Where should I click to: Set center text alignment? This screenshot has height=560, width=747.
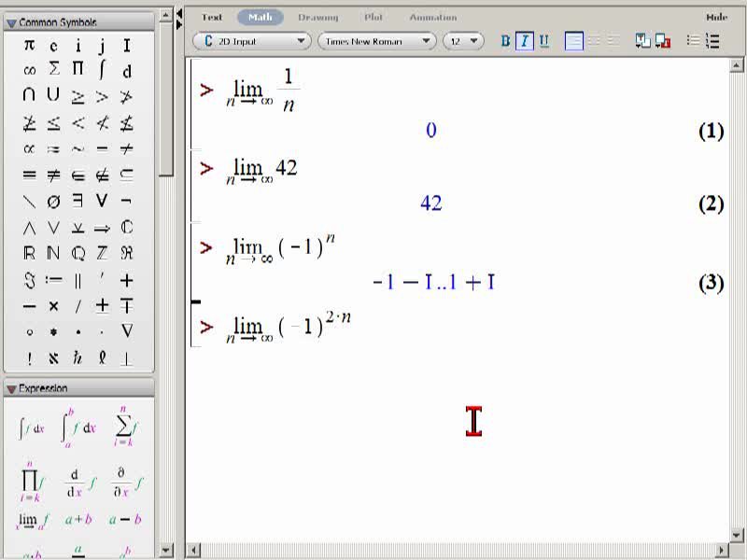click(x=594, y=41)
